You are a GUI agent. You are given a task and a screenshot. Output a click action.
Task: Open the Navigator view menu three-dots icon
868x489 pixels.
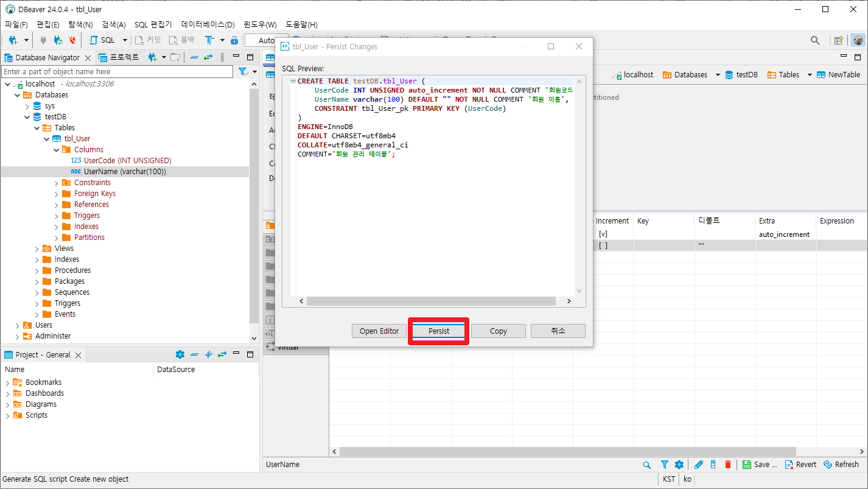(222, 57)
